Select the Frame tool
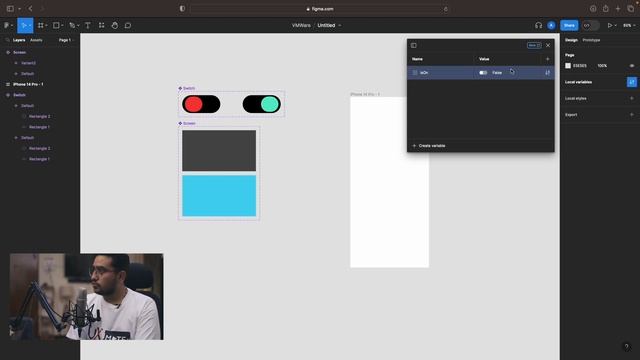The height and width of the screenshot is (360, 640). [40, 25]
